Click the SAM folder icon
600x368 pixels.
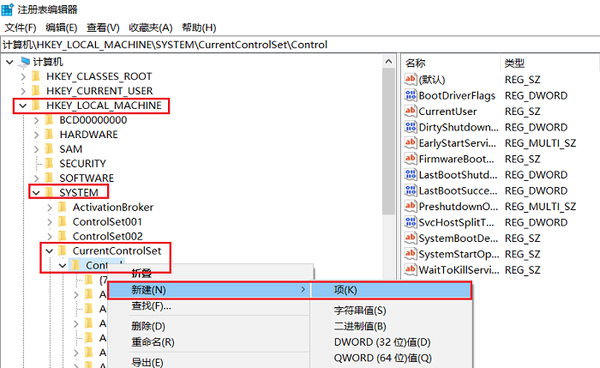tap(49, 149)
